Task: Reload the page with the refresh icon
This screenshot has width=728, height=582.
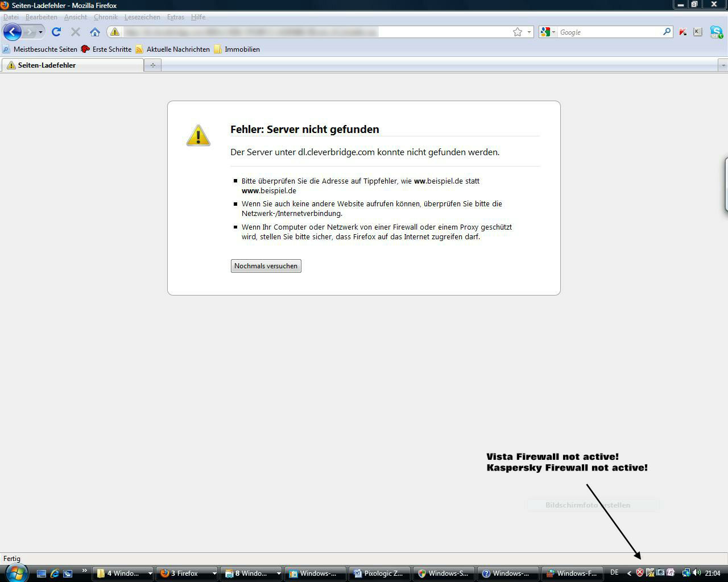Action: (56, 32)
